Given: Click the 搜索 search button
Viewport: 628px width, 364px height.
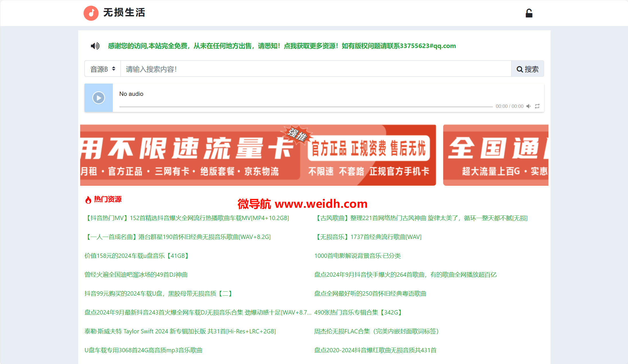Looking at the screenshot, I should click(x=527, y=69).
